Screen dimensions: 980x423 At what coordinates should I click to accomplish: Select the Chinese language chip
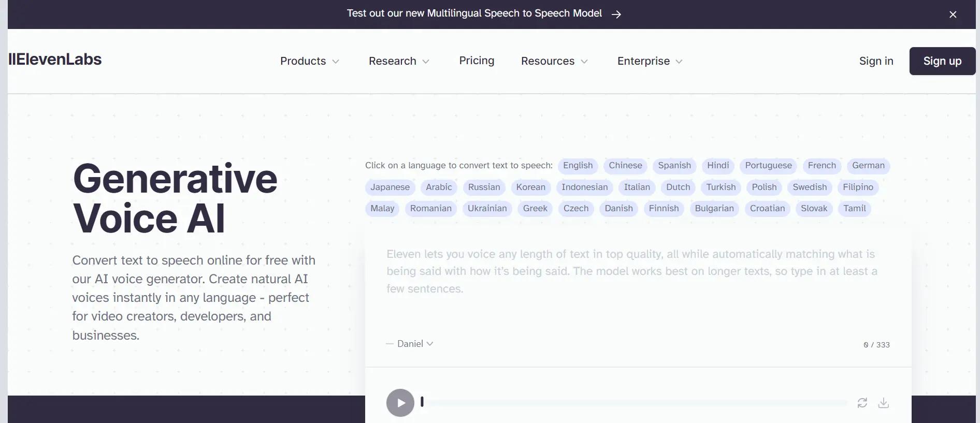(625, 166)
